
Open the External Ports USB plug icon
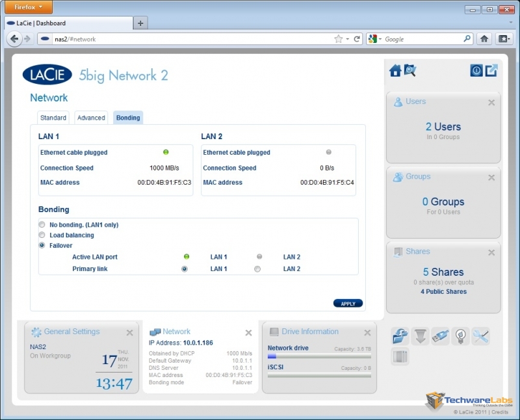(x=441, y=336)
